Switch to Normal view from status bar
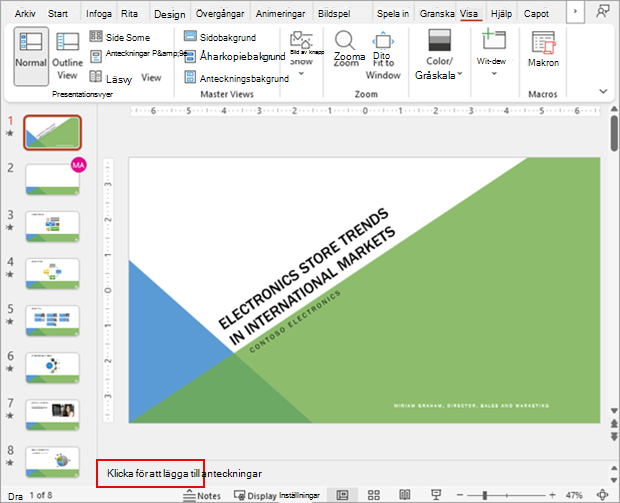Screen dimensions: 620x503 click(x=342, y=495)
